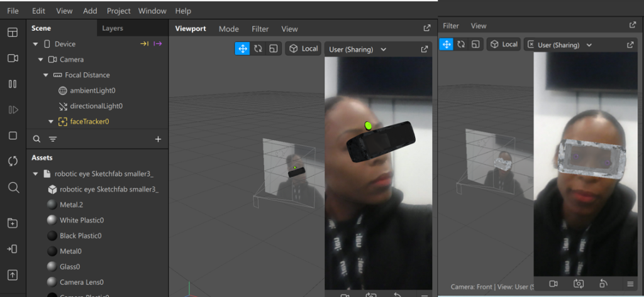Screen dimensions: 644x297
Task: Open Filter in the main Viewport header
Action: pos(260,29)
